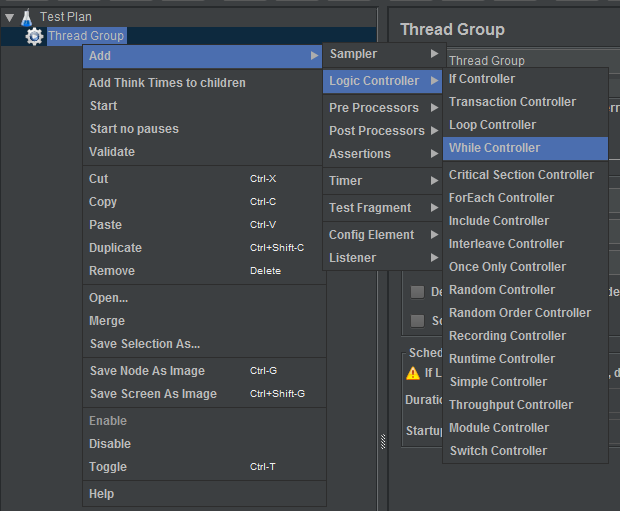Add a Random Controller
This screenshot has height=511, width=620.
(x=525, y=290)
